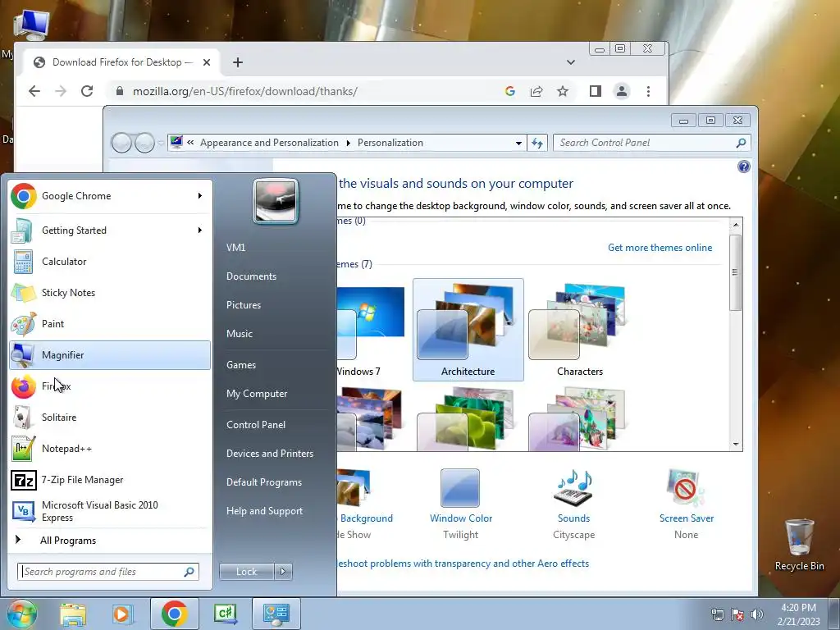Image resolution: width=840 pixels, height=630 pixels.
Task: Bookmark this page with star icon in Chrome
Action: pyautogui.click(x=563, y=91)
